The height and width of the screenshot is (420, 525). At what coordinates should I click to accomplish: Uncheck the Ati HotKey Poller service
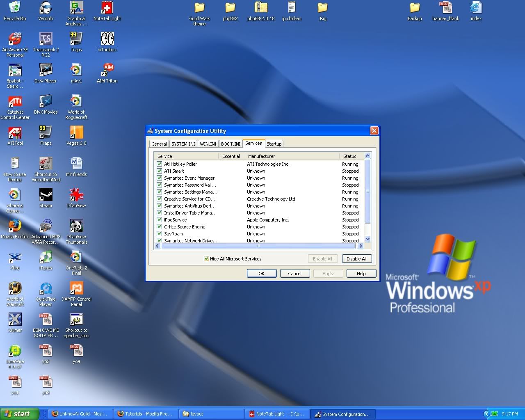point(159,164)
